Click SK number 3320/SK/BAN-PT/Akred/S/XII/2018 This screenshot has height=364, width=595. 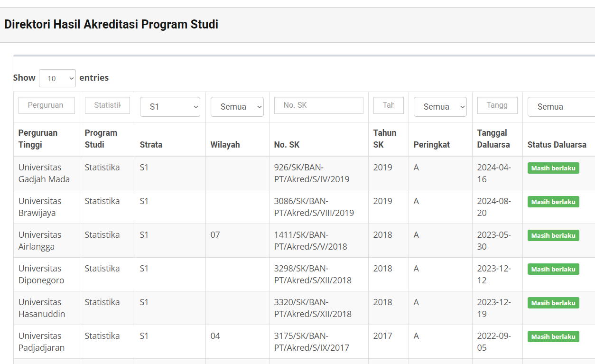tap(313, 308)
